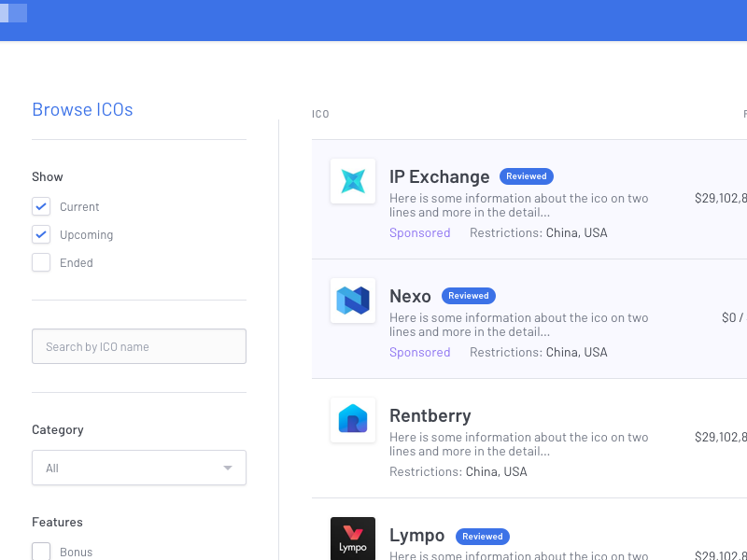Click the Lympo logo icon
The height and width of the screenshot is (560, 747).
(353, 539)
